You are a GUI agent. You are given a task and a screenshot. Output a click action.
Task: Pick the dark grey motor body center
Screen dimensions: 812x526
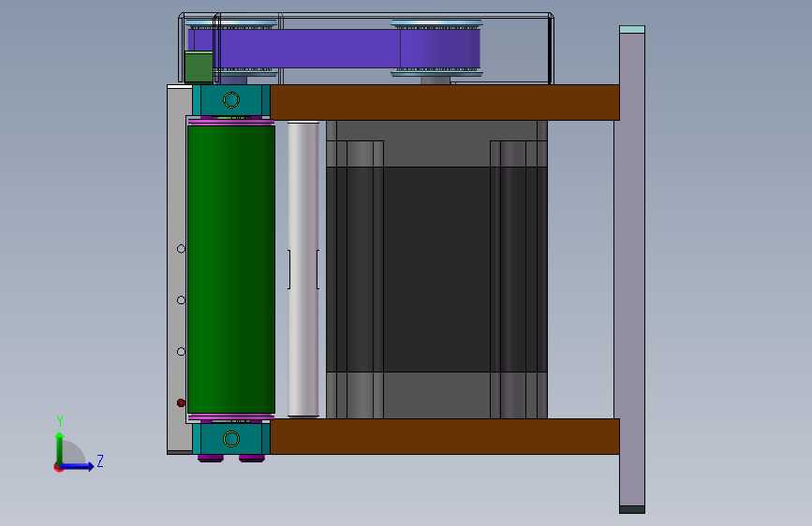[x=436, y=270]
